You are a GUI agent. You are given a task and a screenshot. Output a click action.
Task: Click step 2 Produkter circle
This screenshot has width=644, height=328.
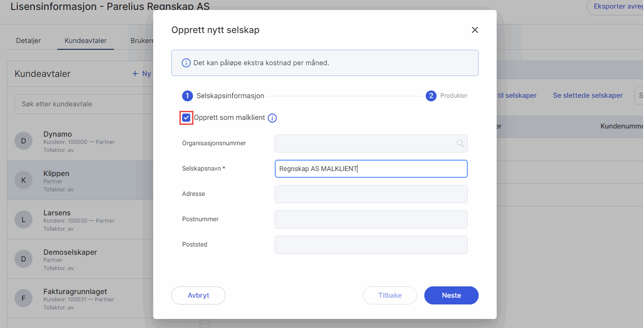431,96
